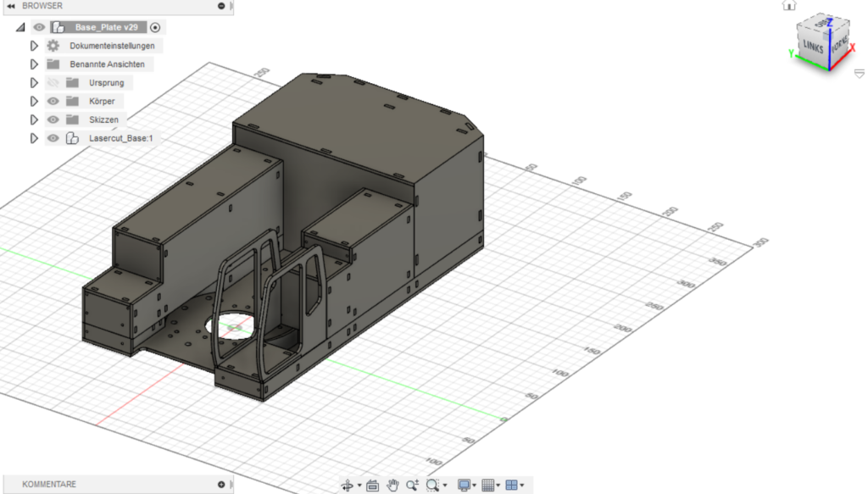Click the ViewCube home icon
The height and width of the screenshot is (494, 868).
coord(789,5)
